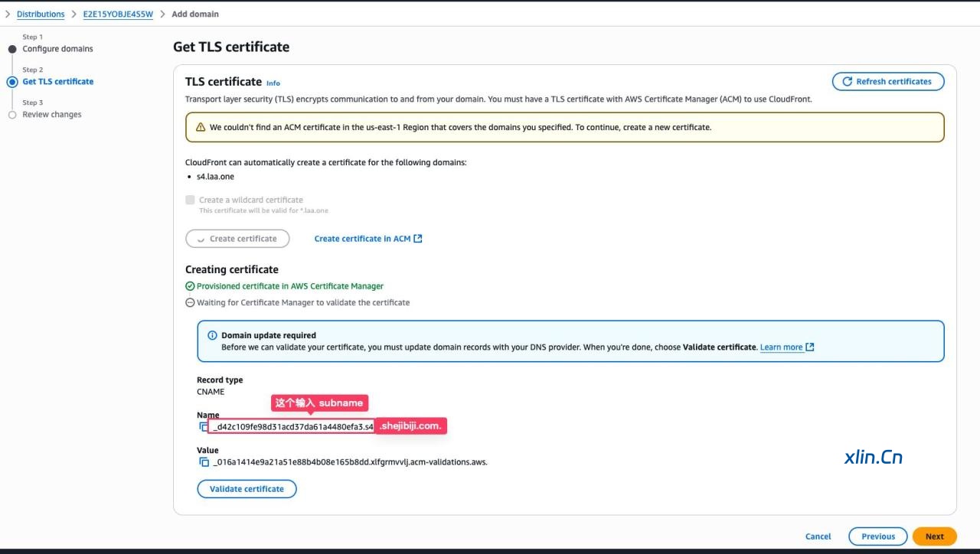This screenshot has width=980, height=554.
Task: Open Create certificate in ACM link
Action: 367,239
